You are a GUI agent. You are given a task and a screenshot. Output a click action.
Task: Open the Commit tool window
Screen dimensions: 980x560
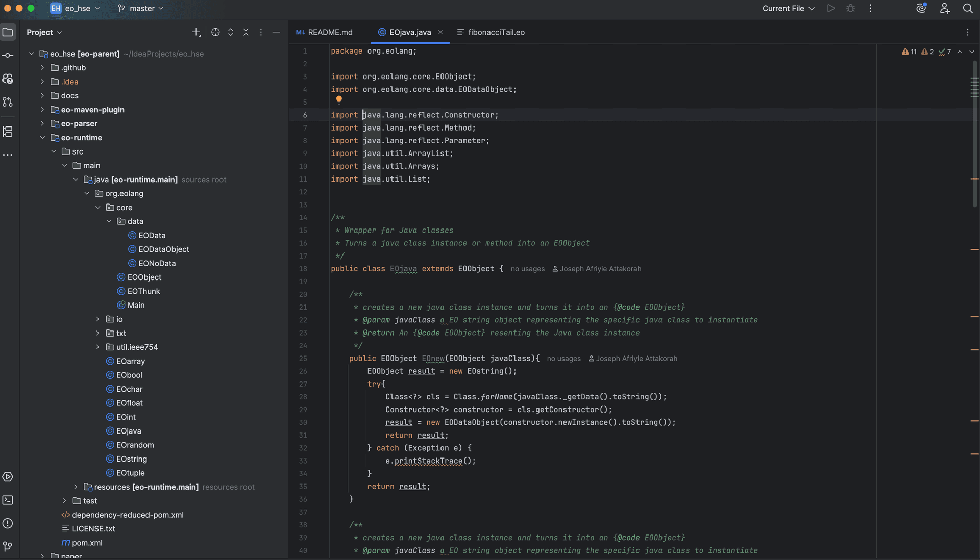8,55
